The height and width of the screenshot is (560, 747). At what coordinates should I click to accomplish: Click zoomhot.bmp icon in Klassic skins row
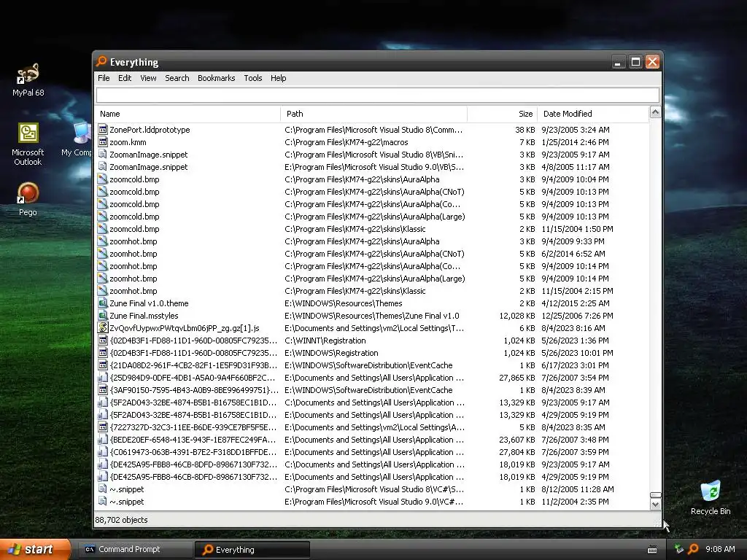click(x=102, y=290)
